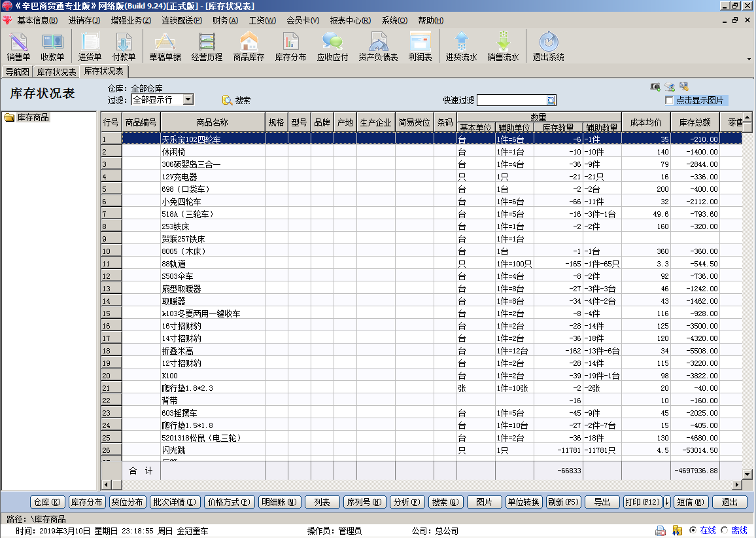
Task: Open 资产负债表 balance sheet icon
Action: coord(378,46)
